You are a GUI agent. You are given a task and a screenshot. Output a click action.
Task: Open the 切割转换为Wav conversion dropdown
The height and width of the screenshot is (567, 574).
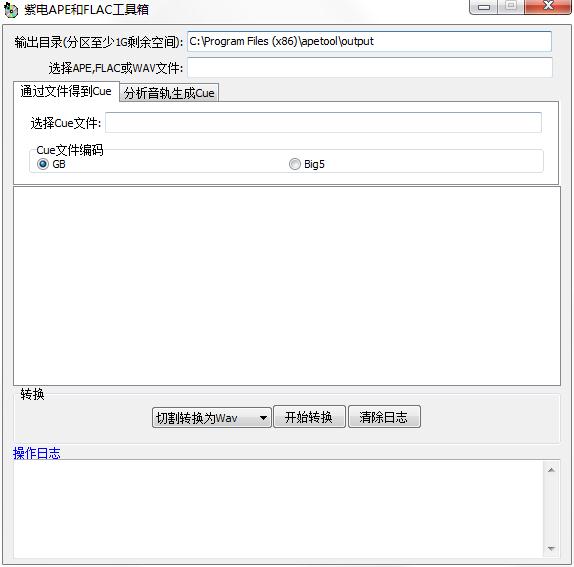coord(212,417)
